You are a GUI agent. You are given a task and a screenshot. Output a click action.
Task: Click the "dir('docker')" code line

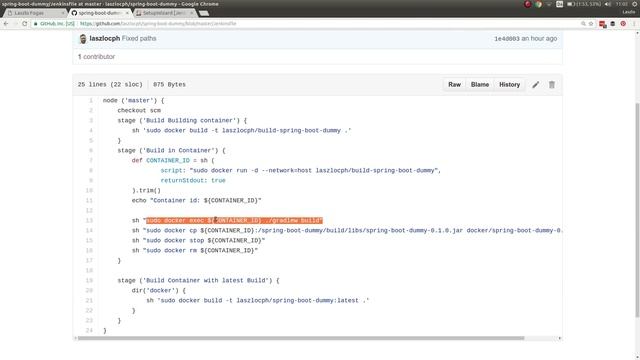point(158,291)
